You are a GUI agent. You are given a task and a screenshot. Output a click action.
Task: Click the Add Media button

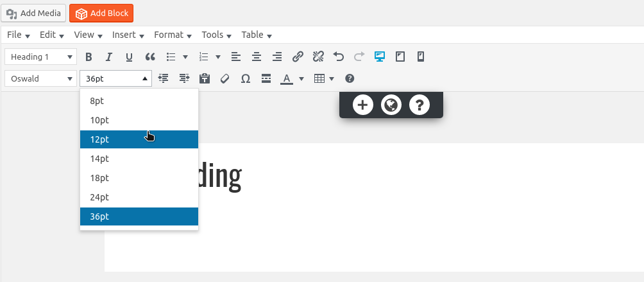pos(33,13)
